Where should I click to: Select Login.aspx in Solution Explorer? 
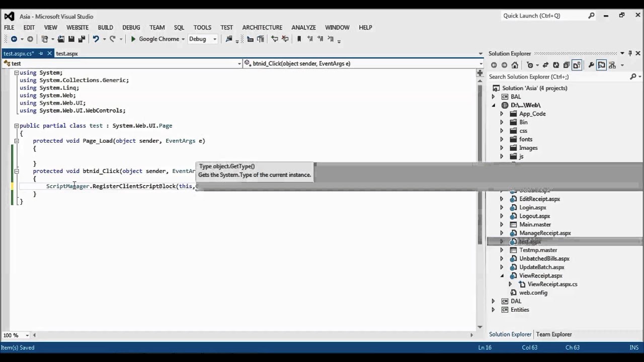pos(532,207)
